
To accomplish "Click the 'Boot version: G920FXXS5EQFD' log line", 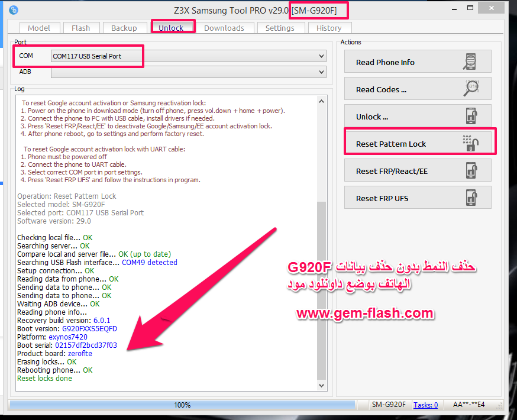I will point(67,329).
